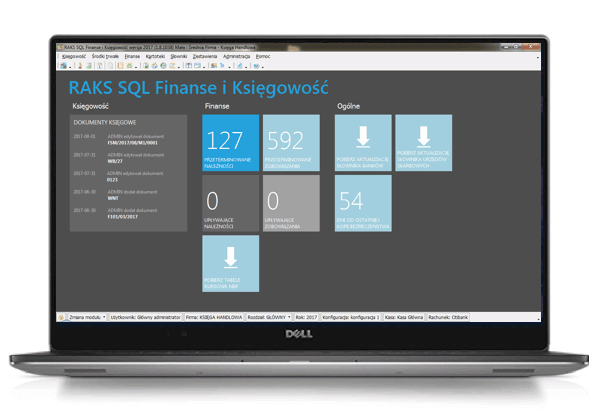596x414 pixels.
Task: Open document F101/03/2017
Action: [122, 217]
